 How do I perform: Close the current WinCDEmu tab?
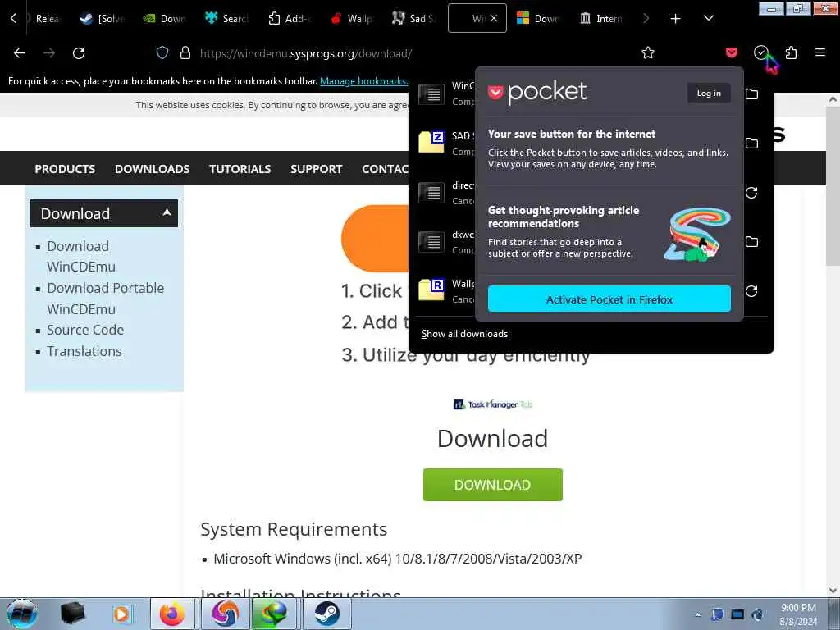(x=494, y=18)
